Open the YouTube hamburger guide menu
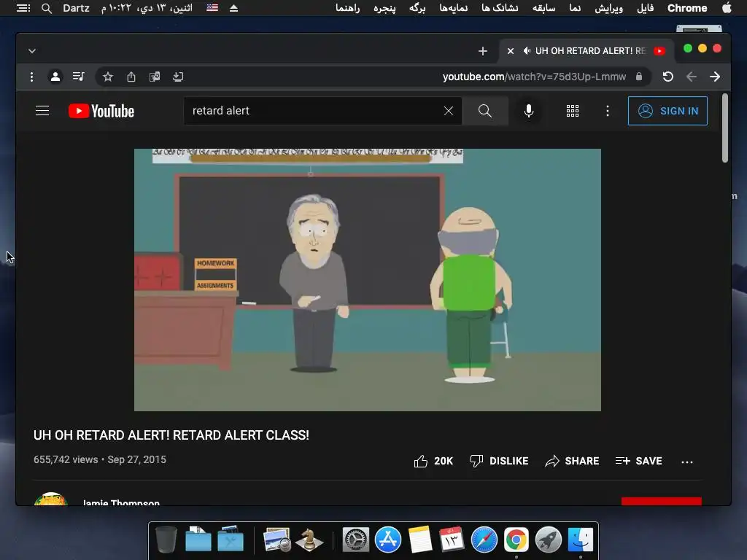 (x=42, y=111)
